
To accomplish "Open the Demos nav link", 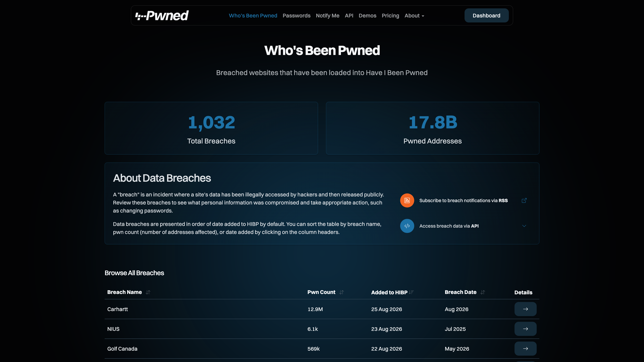I will pos(367,15).
